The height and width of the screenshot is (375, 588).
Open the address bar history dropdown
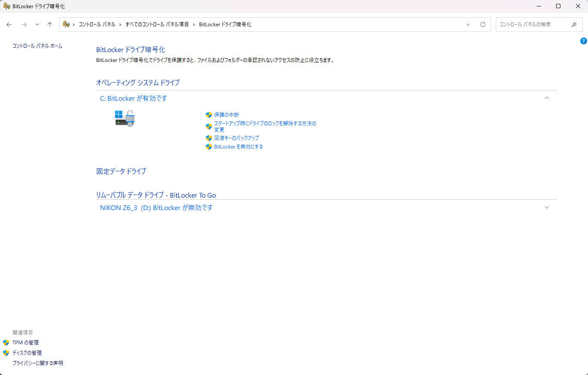[x=468, y=25]
